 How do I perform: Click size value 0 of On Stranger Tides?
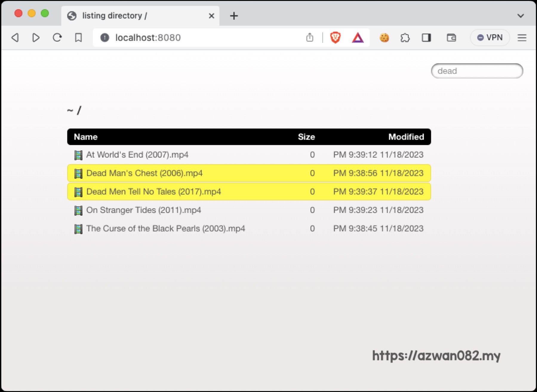point(312,210)
